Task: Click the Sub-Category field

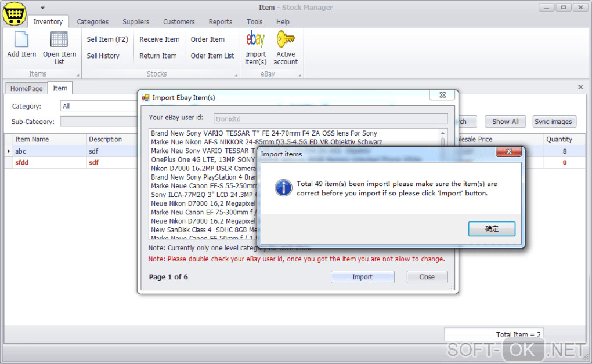Action: (99, 122)
